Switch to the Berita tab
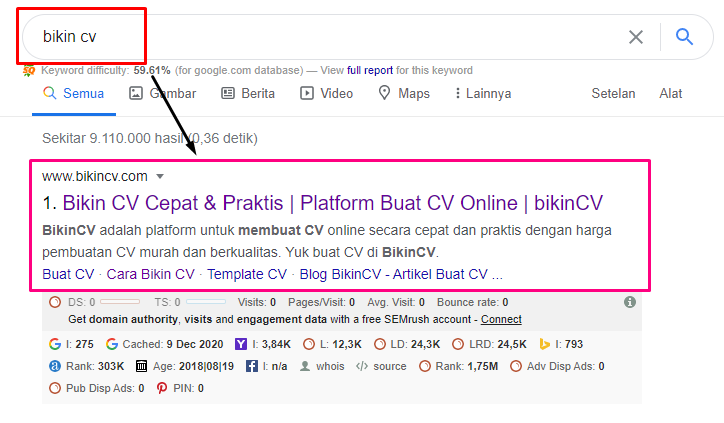The height and width of the screenshot is (423, 724). click(248, 94)
